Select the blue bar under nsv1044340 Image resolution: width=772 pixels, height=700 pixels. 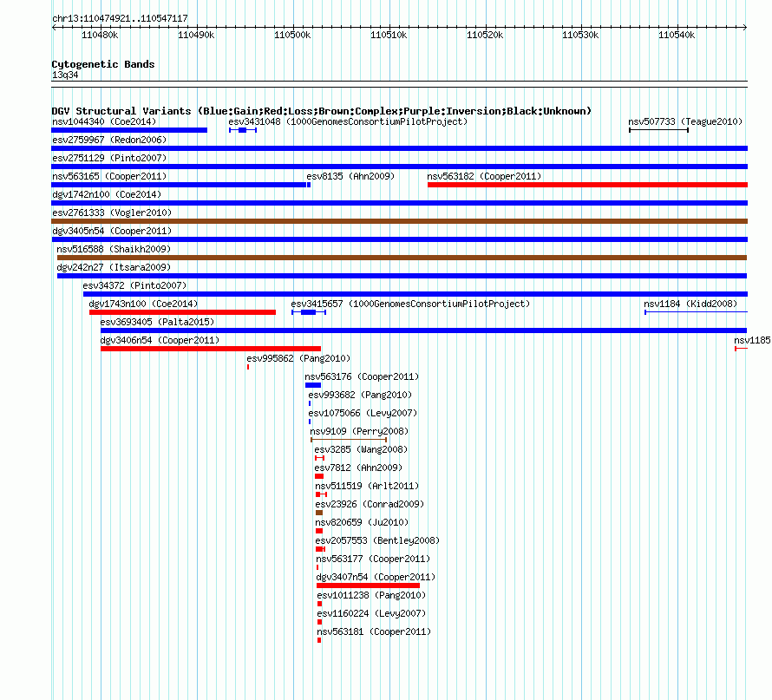click(x=129, y=130)
